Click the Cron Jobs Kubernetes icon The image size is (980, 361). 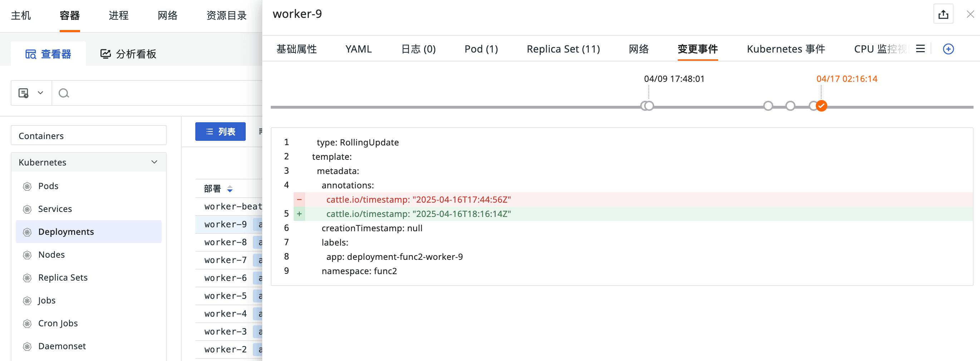point(27,323)
